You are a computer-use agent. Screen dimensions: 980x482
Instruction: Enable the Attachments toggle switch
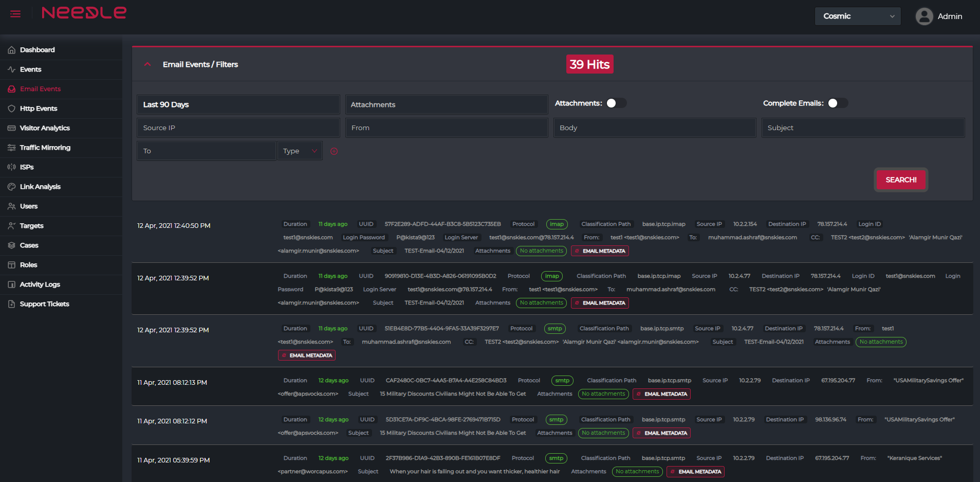pos(616,103)
